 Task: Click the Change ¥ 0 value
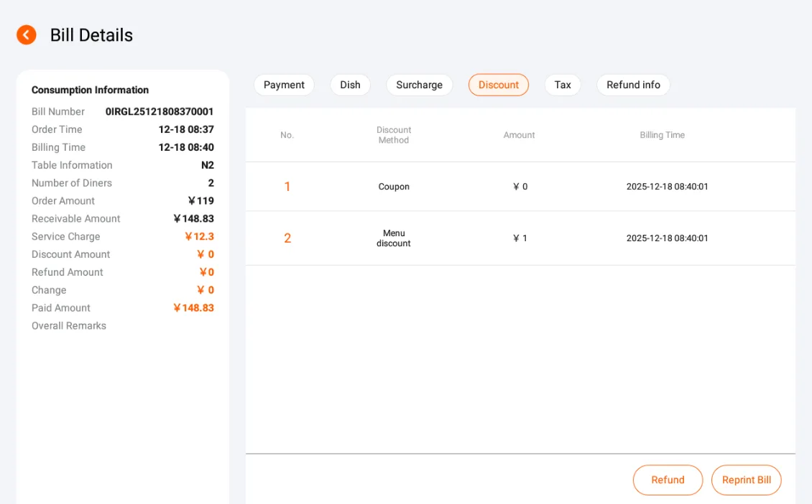[x=206, y=290]
